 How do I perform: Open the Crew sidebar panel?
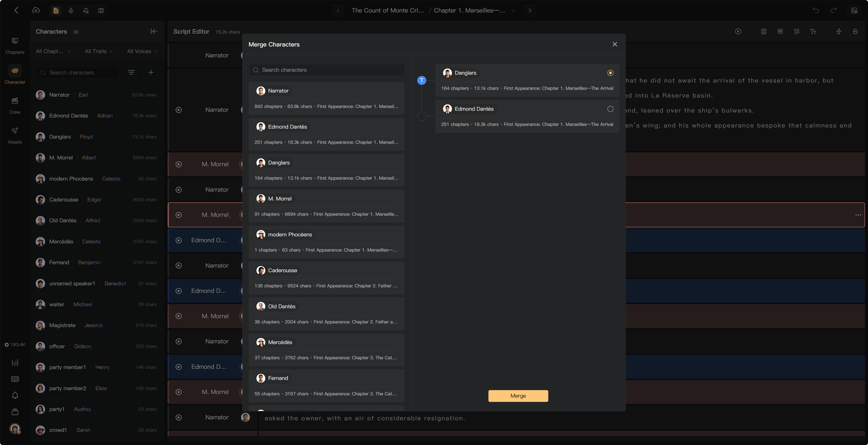[15, 105]
